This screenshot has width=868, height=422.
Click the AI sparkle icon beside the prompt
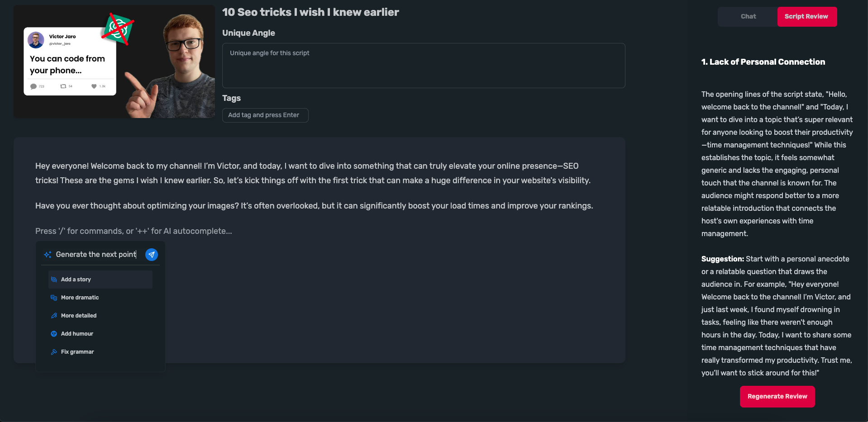48,255
